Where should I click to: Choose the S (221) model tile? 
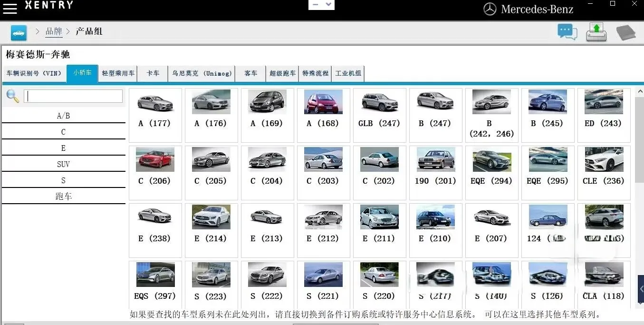coord(324,285)
